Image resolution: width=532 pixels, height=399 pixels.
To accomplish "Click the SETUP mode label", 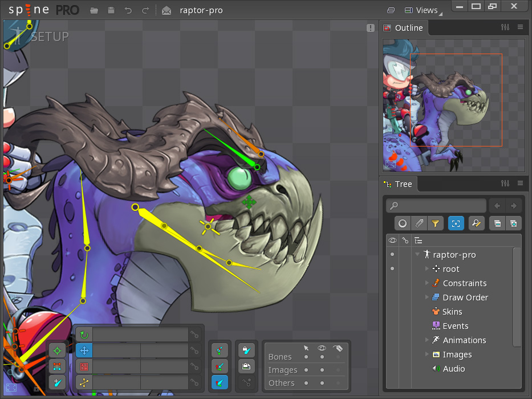I will 49,37.
